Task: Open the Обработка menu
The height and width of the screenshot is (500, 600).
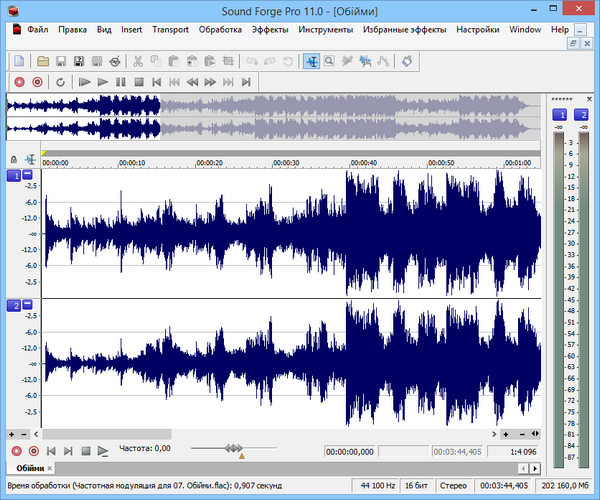Action: click(x=220, y=30)
